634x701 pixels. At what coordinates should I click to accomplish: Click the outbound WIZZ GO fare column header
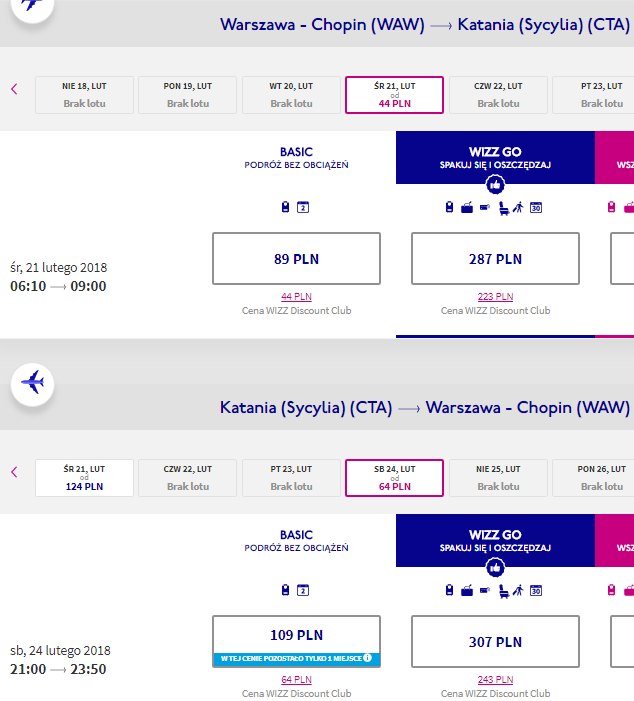495,157
